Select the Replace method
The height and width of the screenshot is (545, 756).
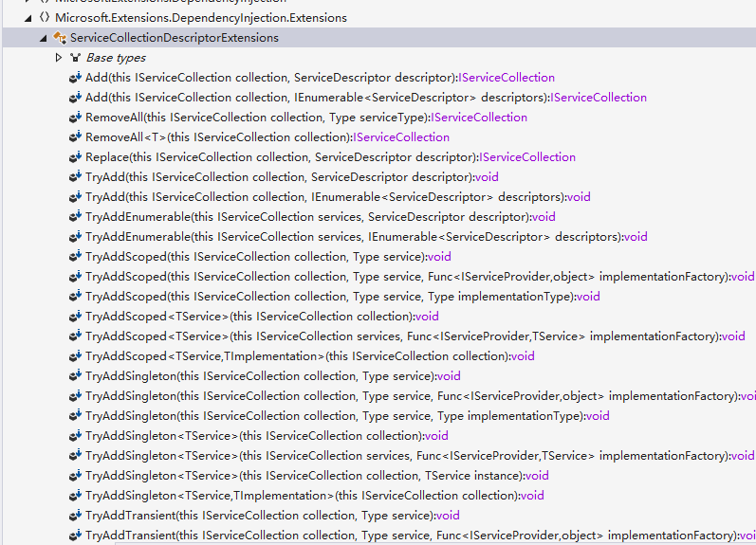tap(330, 157)
